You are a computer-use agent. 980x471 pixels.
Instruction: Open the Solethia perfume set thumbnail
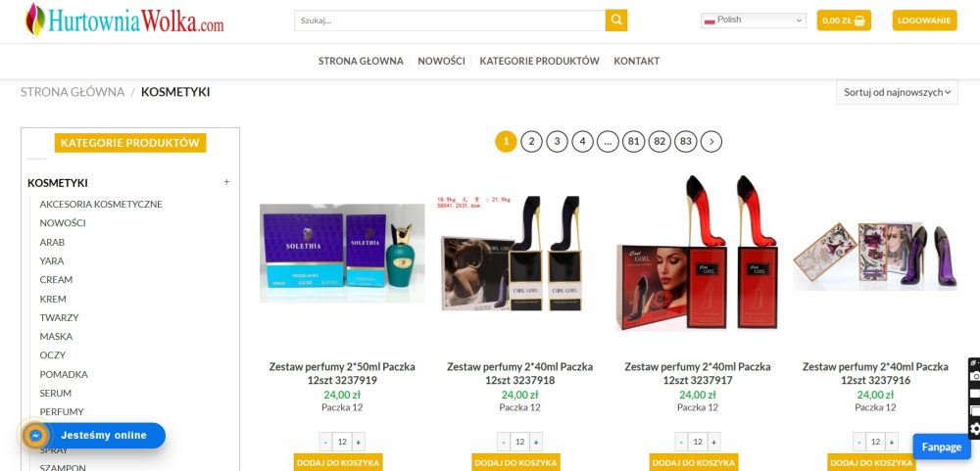tap(342, 253)
